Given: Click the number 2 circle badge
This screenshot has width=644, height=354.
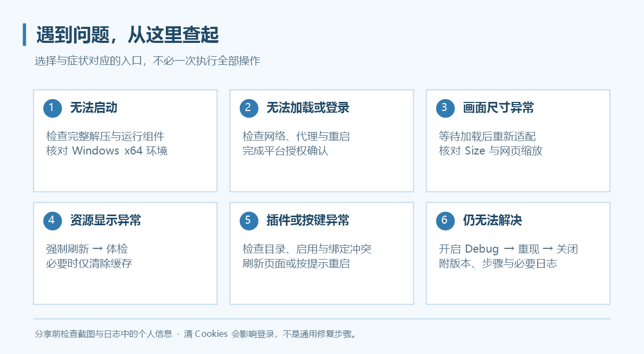Looking at the screenshot, I should [x=249, y=108].
